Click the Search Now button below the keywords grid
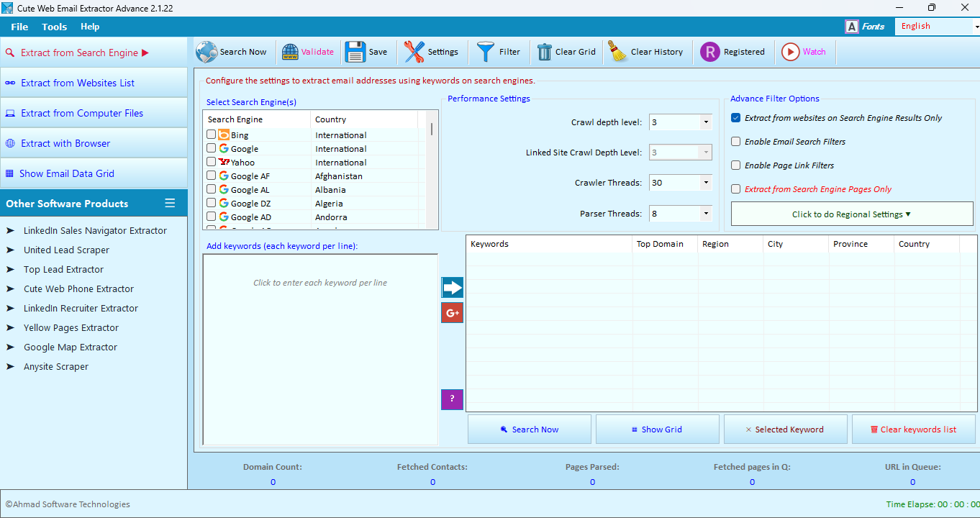 (530, 430)
